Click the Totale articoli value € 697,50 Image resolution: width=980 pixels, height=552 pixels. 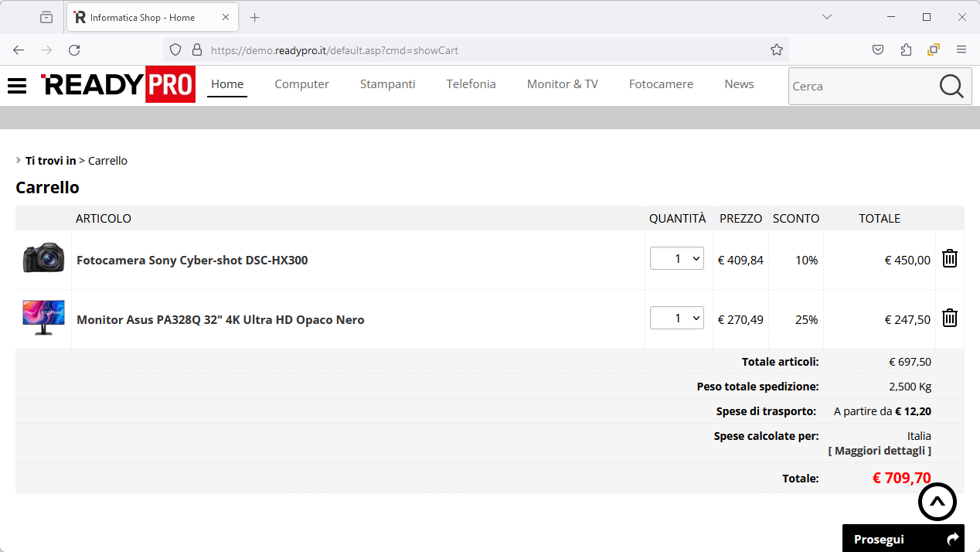910,362
